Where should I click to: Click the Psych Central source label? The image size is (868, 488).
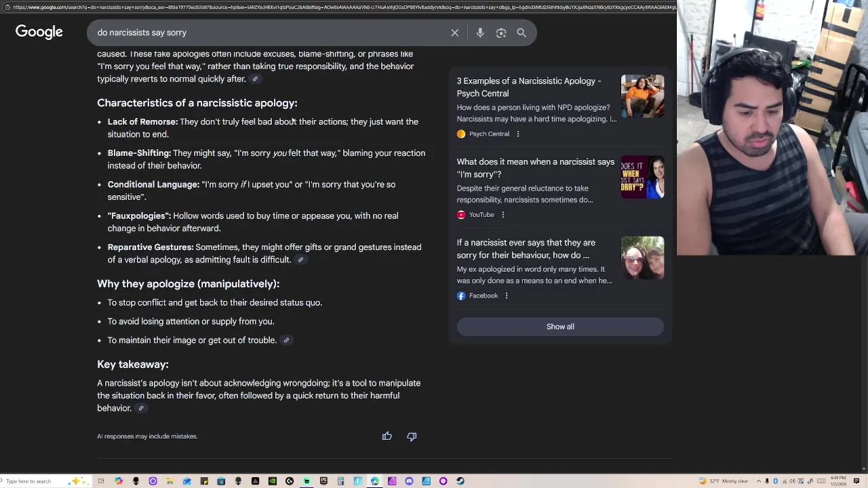pos(489,134)
